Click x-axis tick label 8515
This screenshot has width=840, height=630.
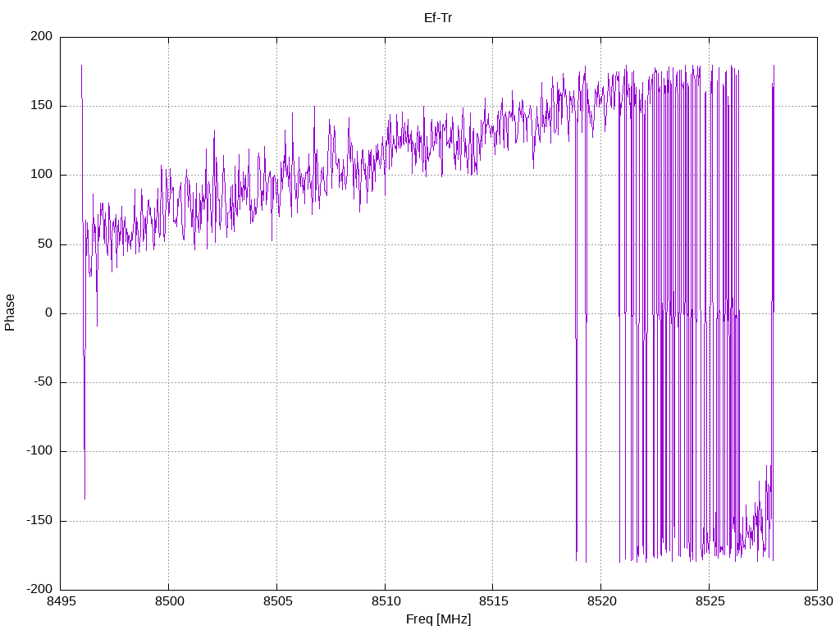click(x=493, y=601)
